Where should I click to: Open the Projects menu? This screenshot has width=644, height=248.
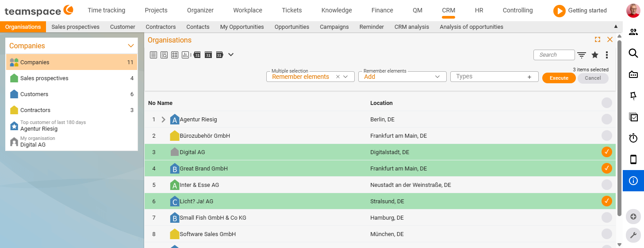pos(156,10)
